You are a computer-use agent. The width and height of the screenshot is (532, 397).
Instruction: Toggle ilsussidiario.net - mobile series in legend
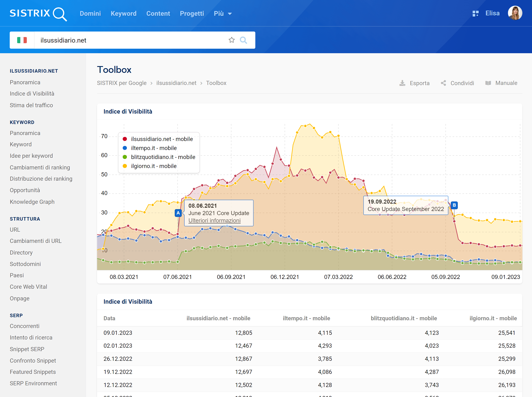tap(158, 139)
